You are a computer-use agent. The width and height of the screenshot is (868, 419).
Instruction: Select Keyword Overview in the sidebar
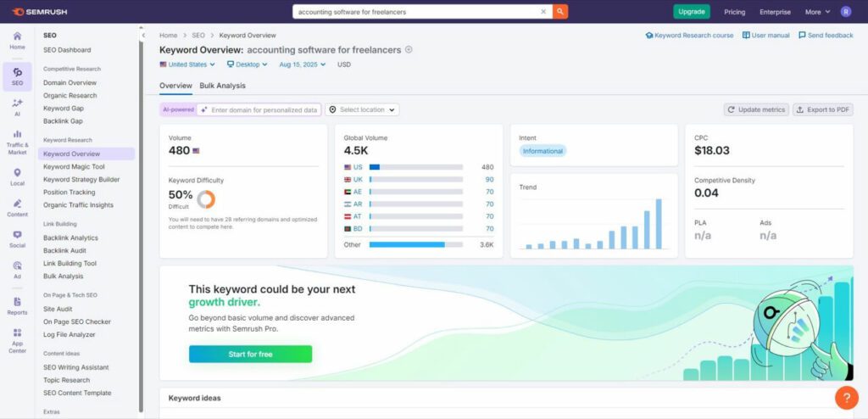point(86,154)
